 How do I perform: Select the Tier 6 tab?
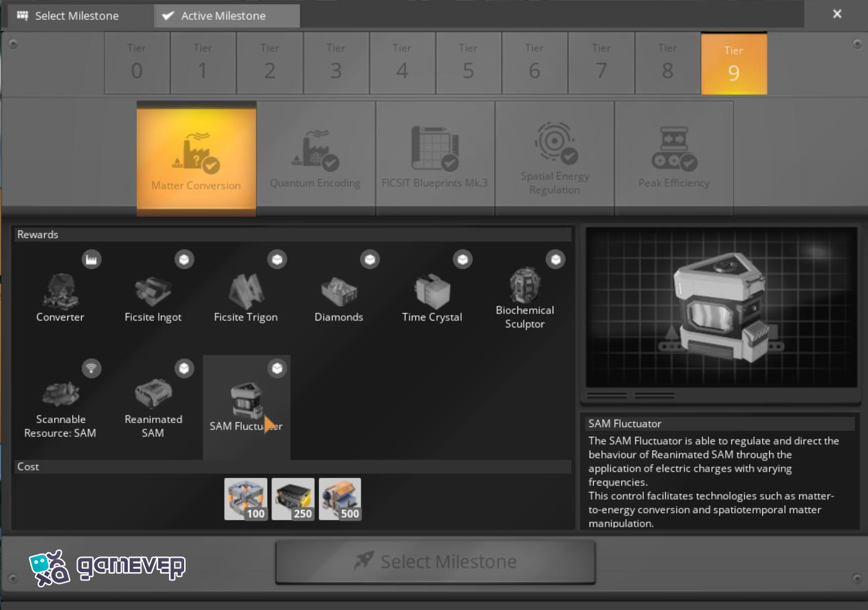[535, 63]
